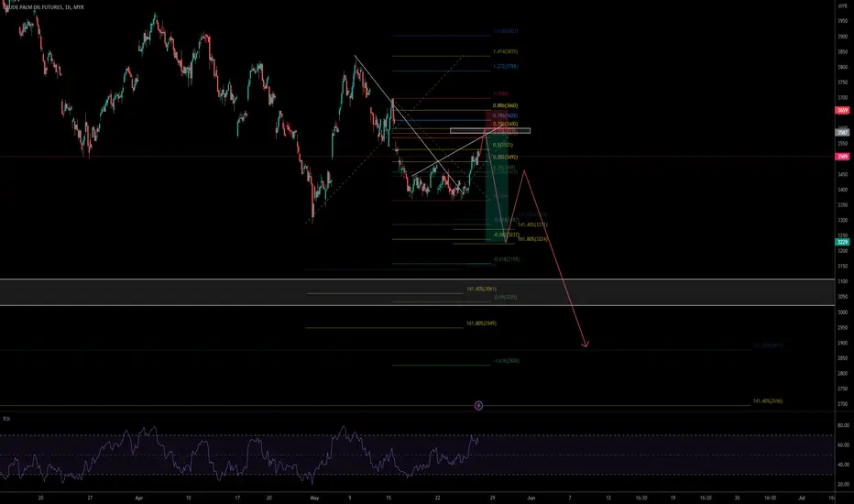Click the 0.5(3531) Fibonacci level label
Screen dimensions: 854x504
click(x=502, y=145)
